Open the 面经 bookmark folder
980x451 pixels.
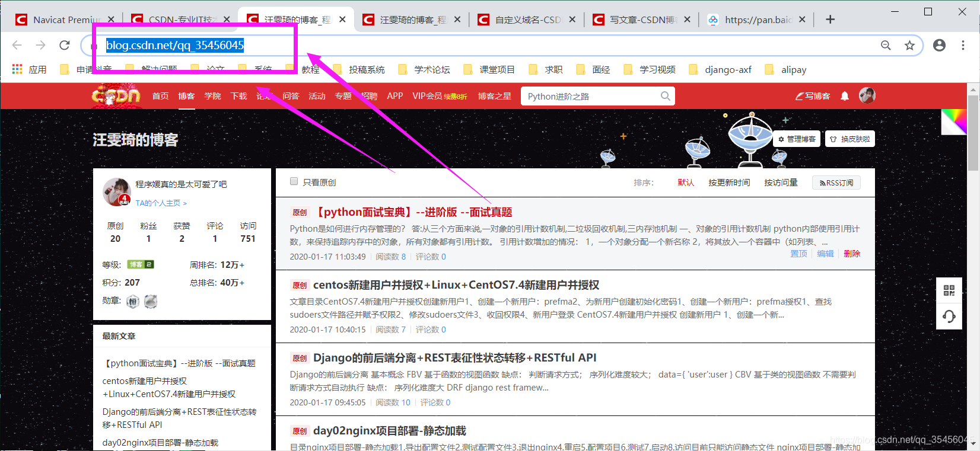(593, 69)
